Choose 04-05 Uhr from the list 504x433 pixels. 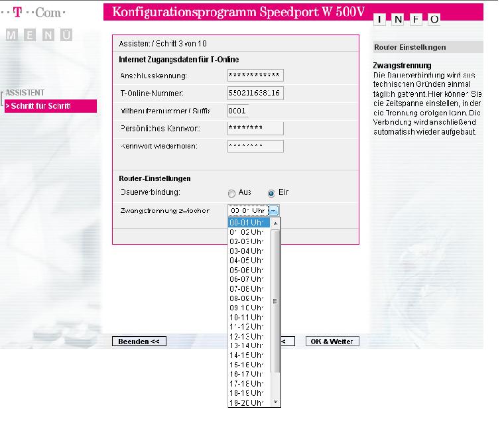pyautogui.click(x=249, y=261)
